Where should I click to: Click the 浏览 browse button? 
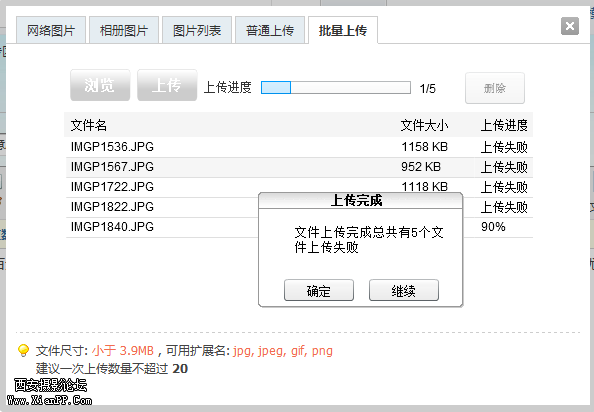100,85
